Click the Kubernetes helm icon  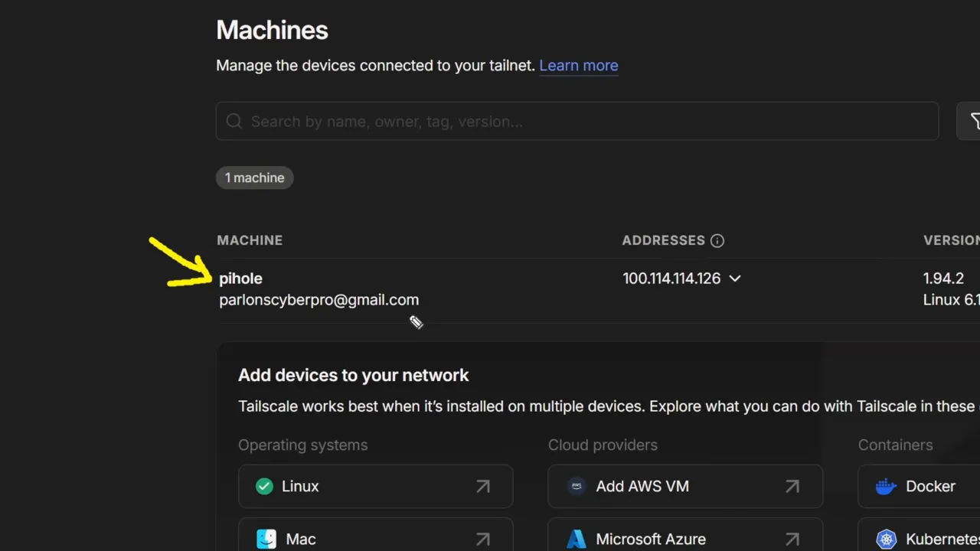click(886, 538)
